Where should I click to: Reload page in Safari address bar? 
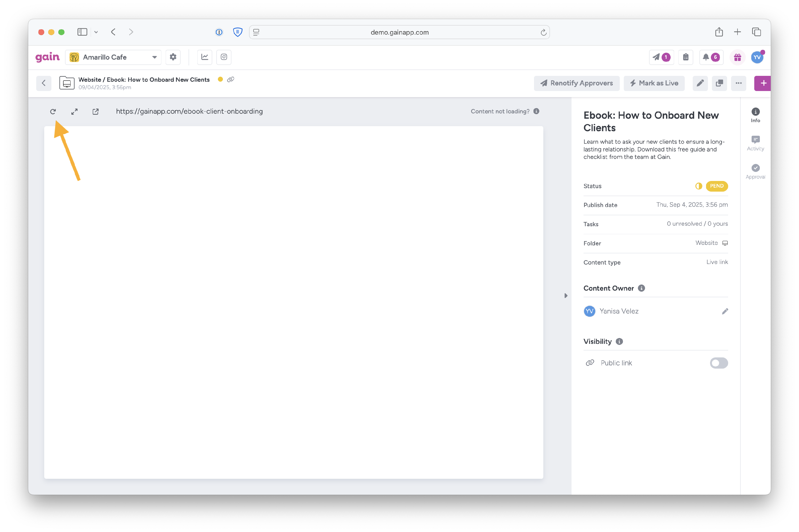[543, 32]
